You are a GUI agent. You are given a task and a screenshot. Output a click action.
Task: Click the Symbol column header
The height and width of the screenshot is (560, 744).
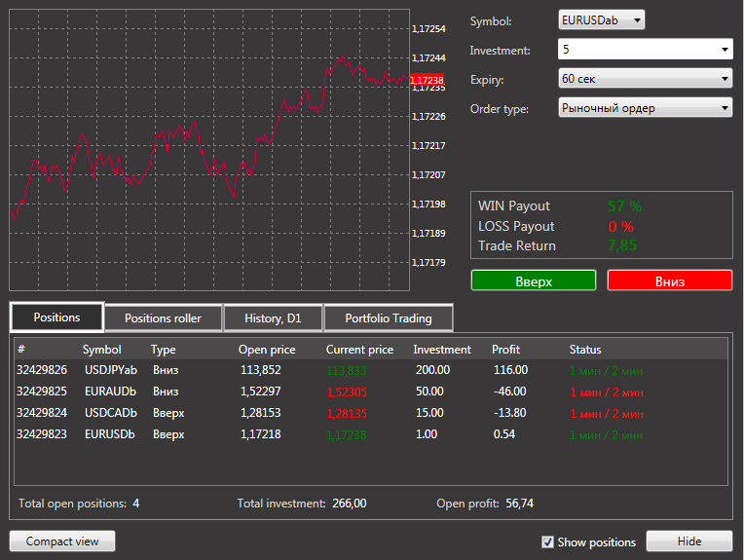point(102,350)
